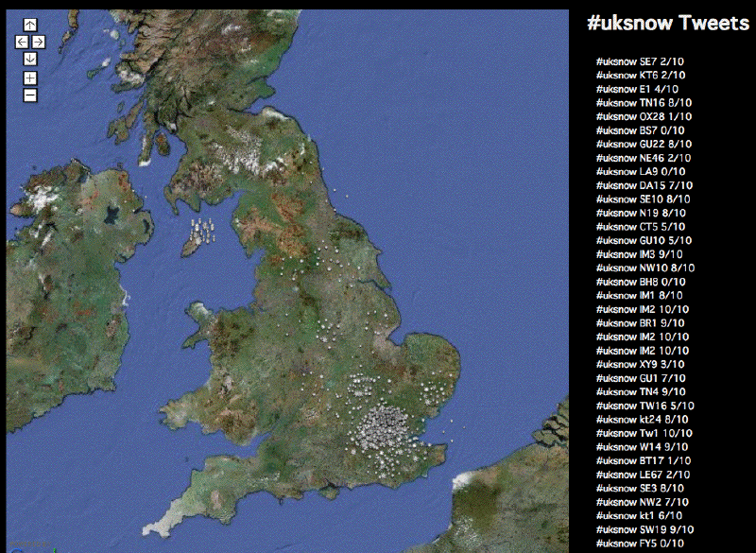Select tweet '#uksnow NW2 7/10'

(x=643, y=502)
